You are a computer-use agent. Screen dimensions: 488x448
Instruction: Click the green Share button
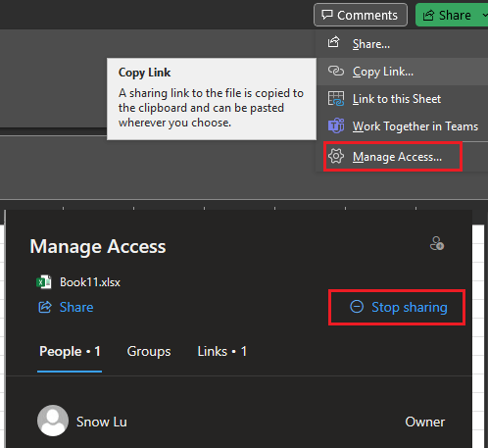(447, 15)
